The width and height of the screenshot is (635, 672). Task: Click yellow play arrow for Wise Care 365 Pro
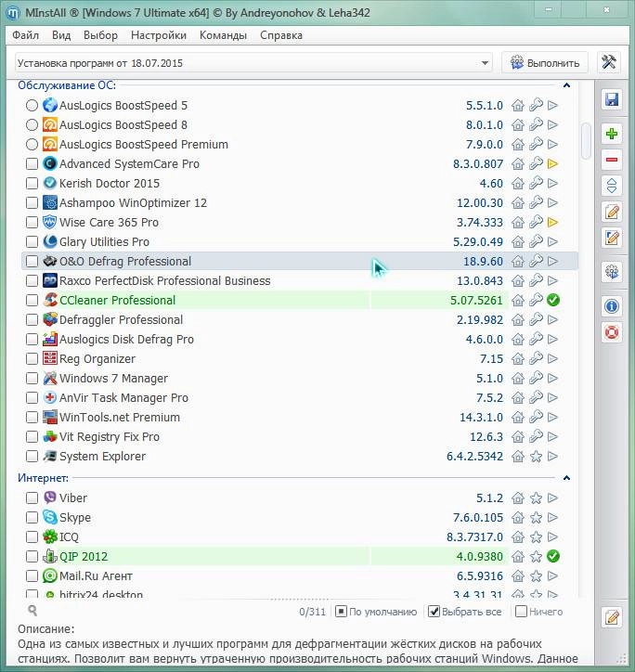point(553,223)
